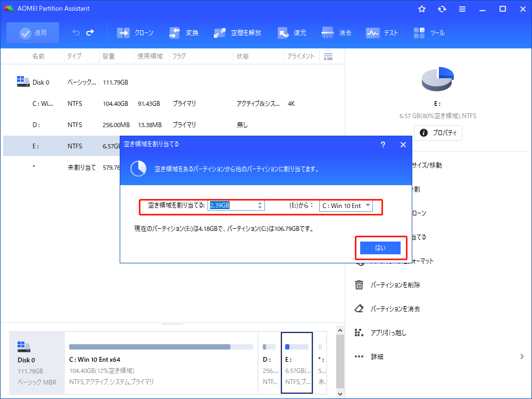Select the D: block in disk map
Viewport: 532px width, 399px height.
269,363
